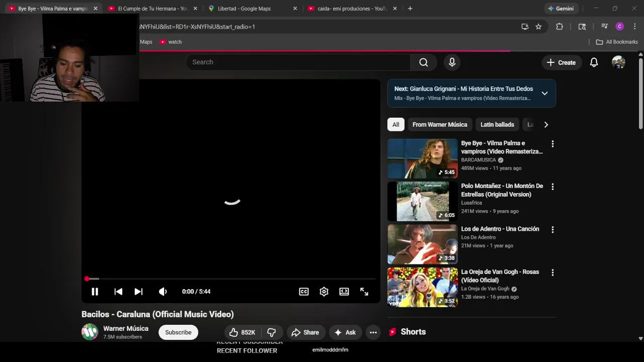
Task: Mute the player volume
Action: pyautogui.click(x=163, y=292)
